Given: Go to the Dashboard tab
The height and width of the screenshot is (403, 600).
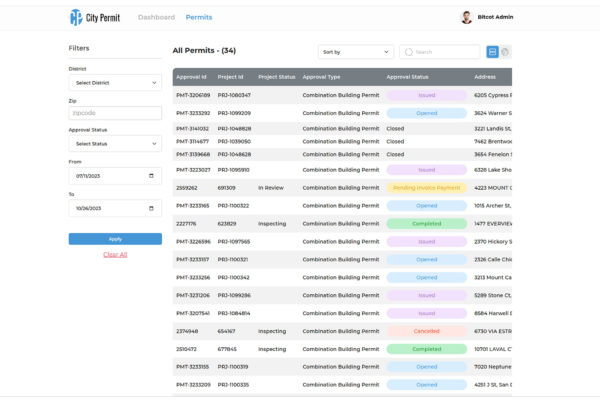Looking at the screenshot, I should click(156, 17).
